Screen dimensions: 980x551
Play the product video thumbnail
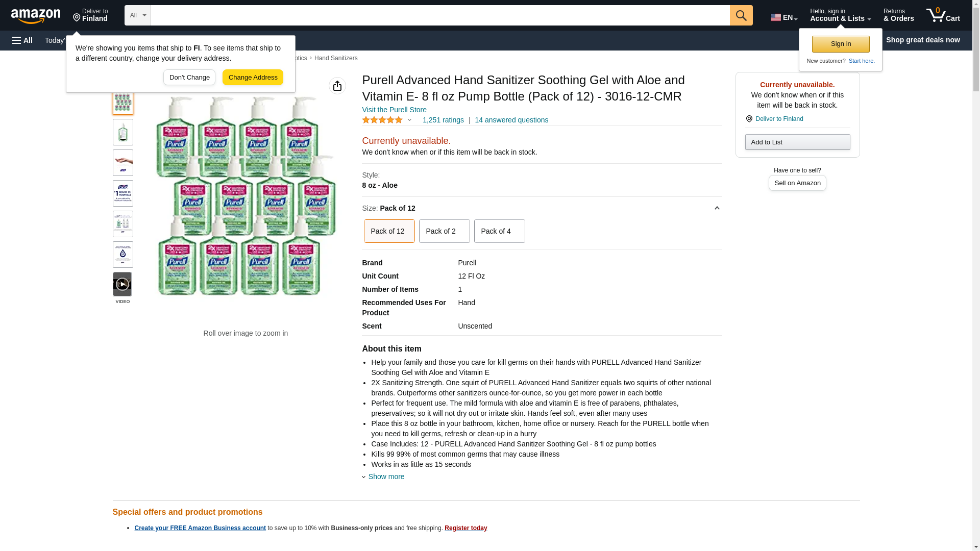tap(122, 284)
